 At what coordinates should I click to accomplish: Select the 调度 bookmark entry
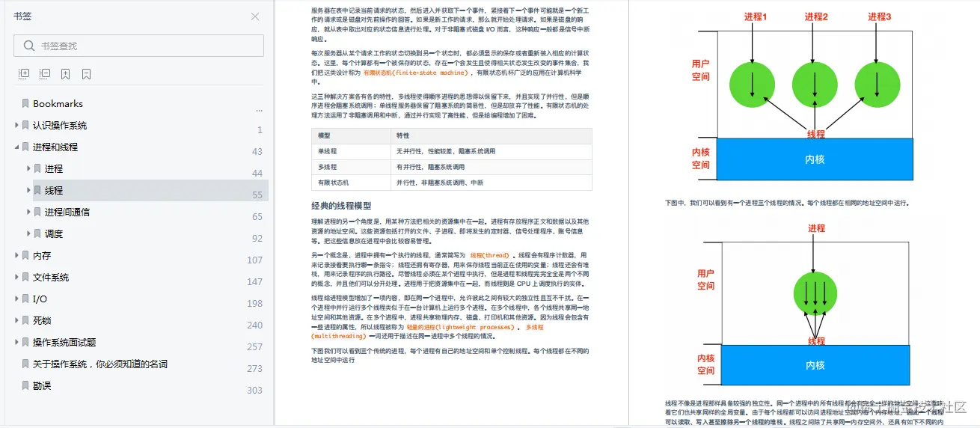pos(54,233)
